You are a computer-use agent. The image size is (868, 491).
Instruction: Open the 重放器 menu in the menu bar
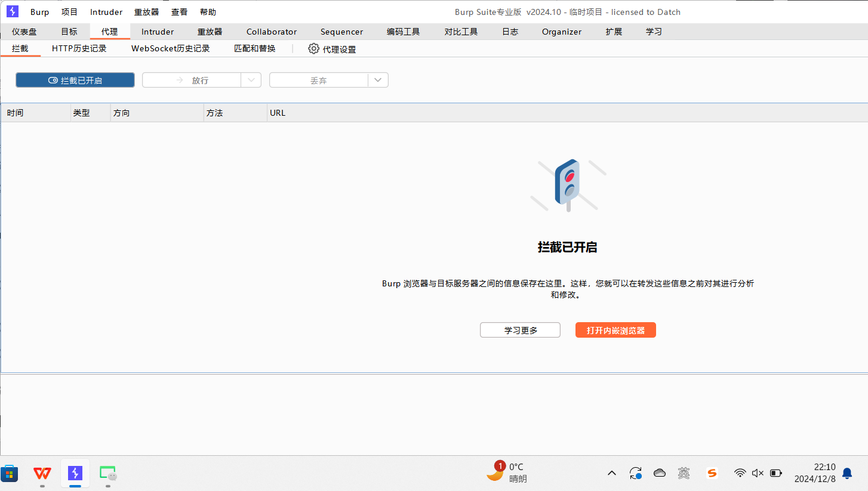click(x=146, y=12)
